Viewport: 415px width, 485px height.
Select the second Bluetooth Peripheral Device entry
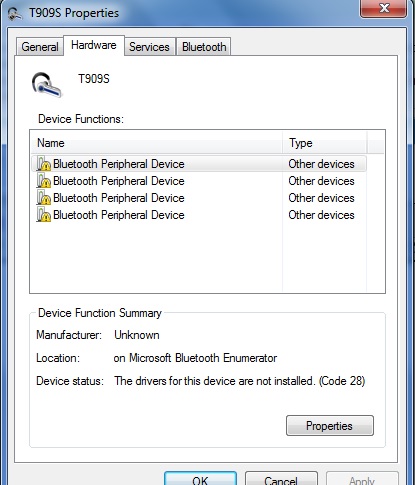[199, 181]
